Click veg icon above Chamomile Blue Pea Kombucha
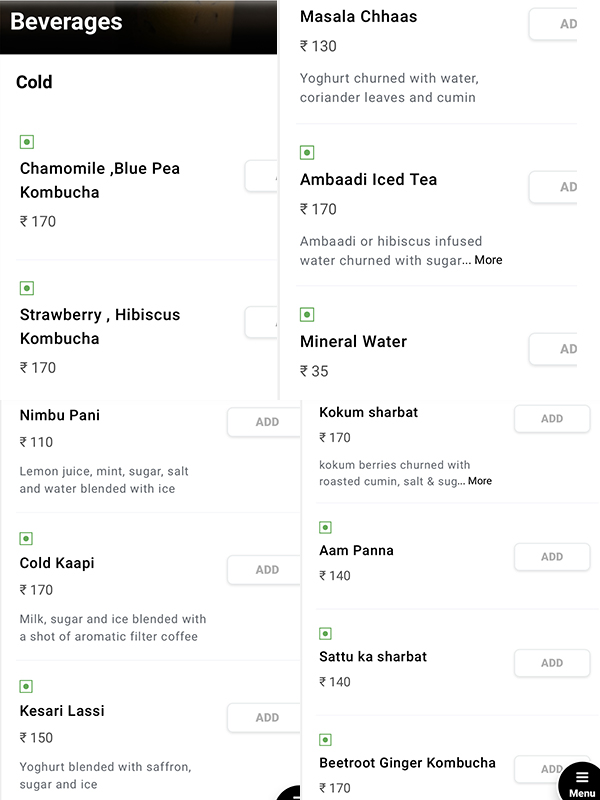This screenshot has height=800, width=600. (27, 142)
